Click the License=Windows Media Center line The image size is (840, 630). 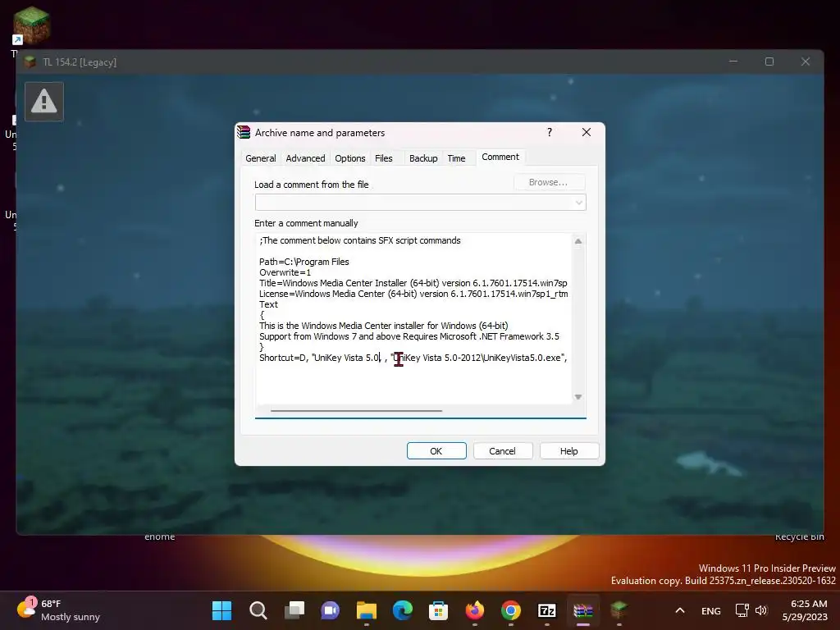tap(413, 294)
